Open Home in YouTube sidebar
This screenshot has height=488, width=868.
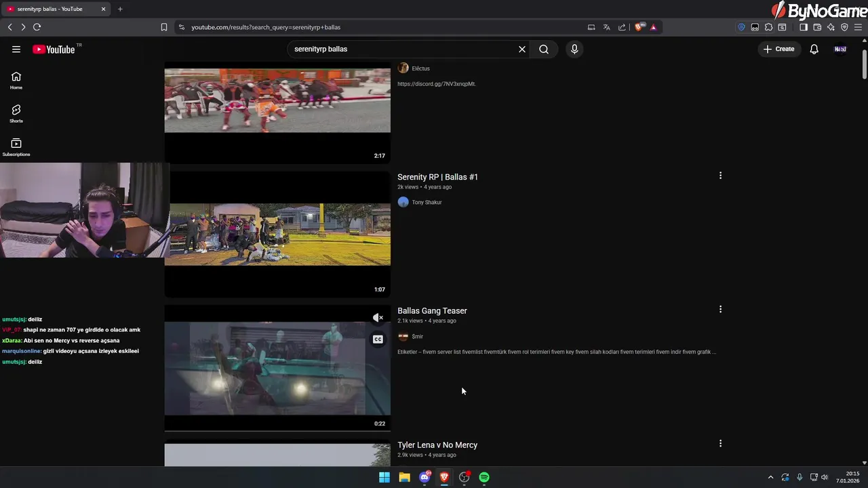click(16, 81)
